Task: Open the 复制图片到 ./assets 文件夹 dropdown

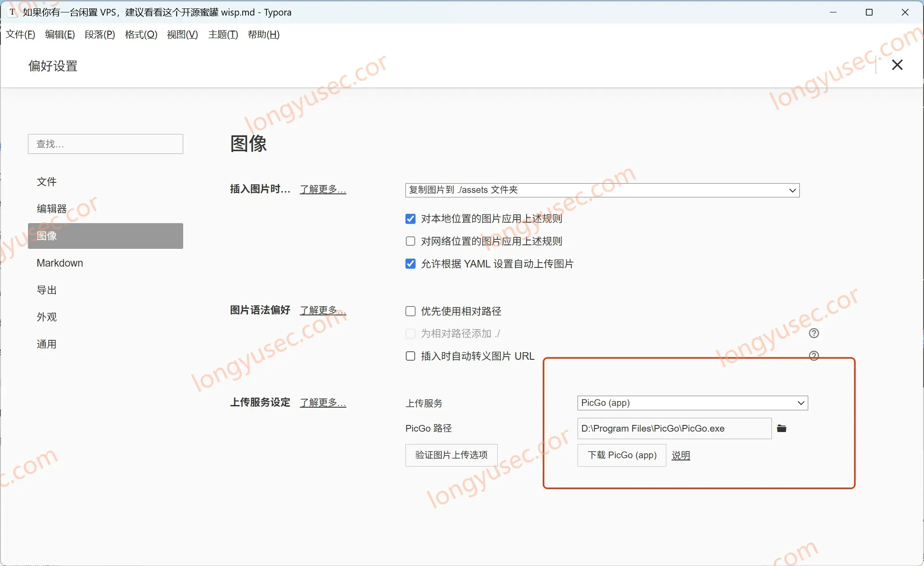Action: pos(602,190)
